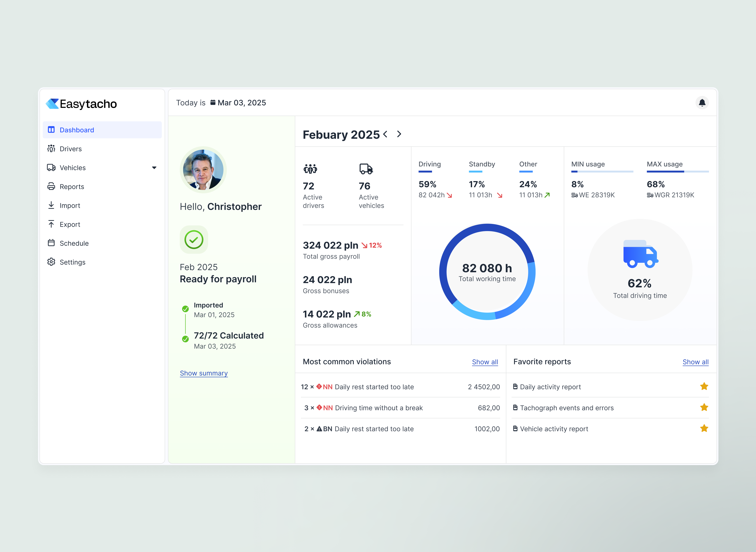Open Schedule in the sidebar
Image resolution: width=756 pixels, height=552 pixels.
click(x=102, y=243)
